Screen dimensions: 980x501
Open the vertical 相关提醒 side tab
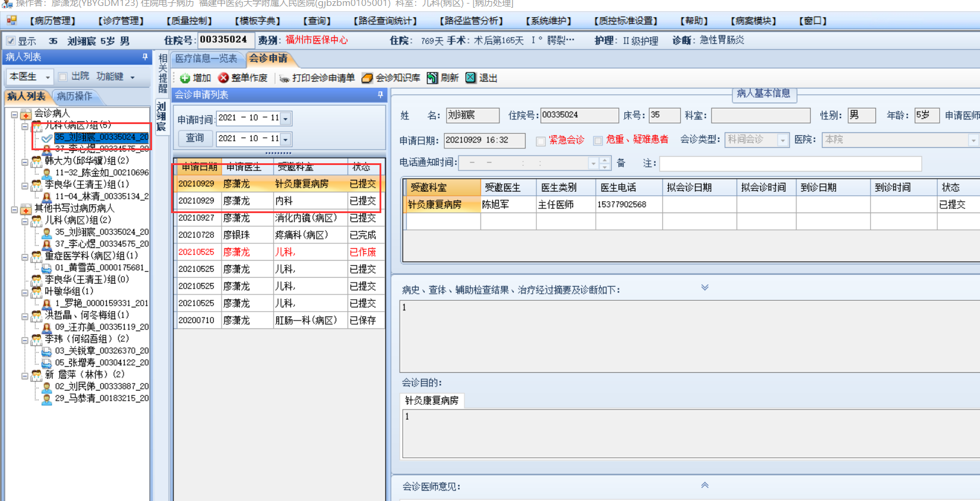click(162, 73)
